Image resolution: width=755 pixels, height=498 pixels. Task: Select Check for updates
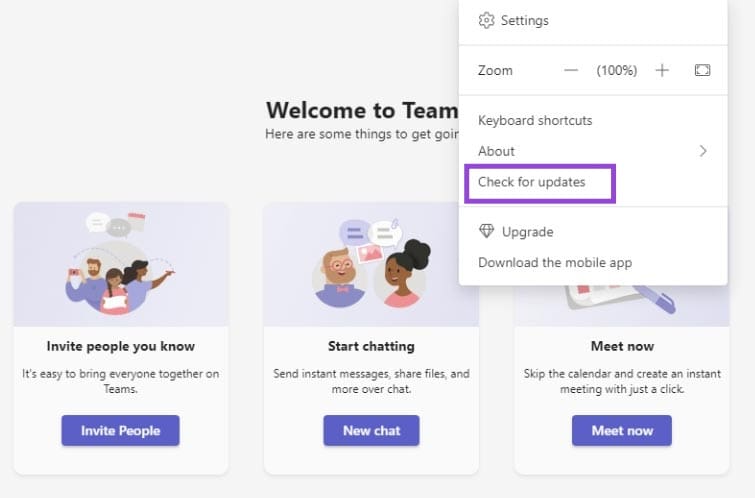pos(532,182)
